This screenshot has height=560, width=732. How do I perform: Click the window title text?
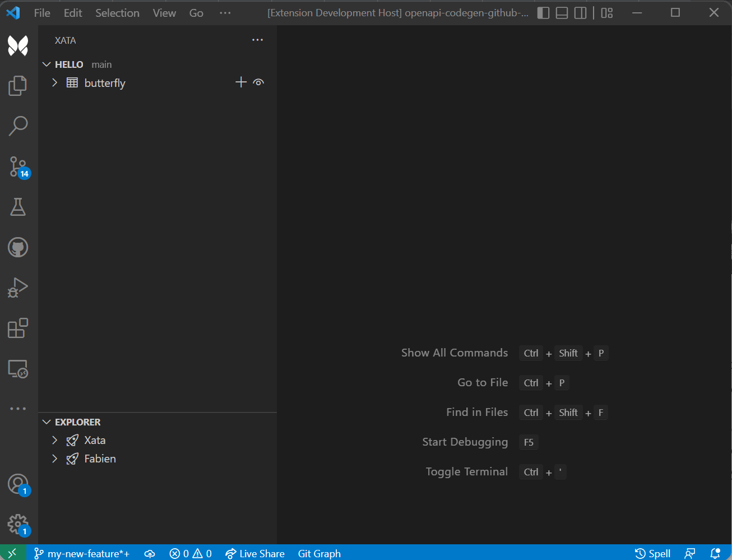[398, 13]
